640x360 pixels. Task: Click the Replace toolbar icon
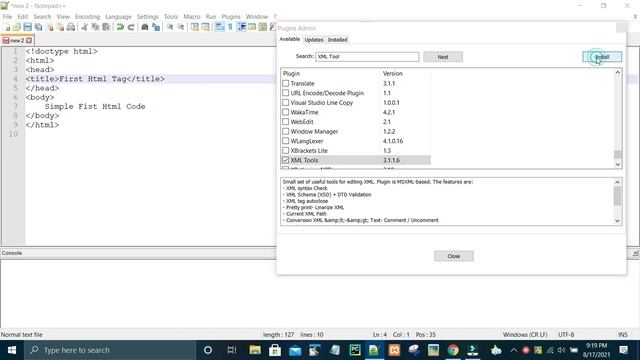click(x=156, y=27)
